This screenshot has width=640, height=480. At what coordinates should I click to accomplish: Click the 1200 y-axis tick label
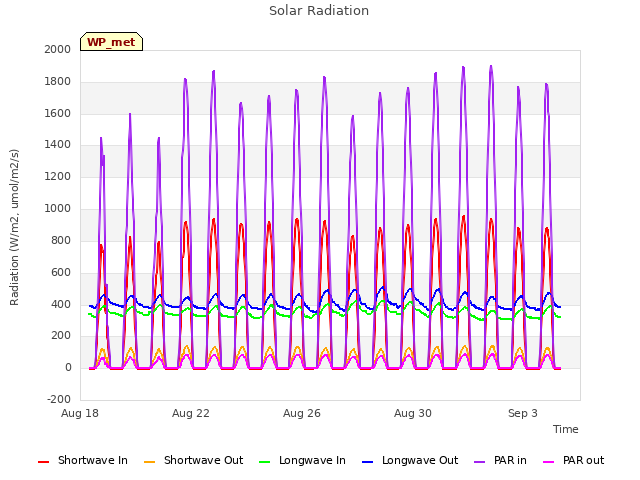[x=58, y=177]
